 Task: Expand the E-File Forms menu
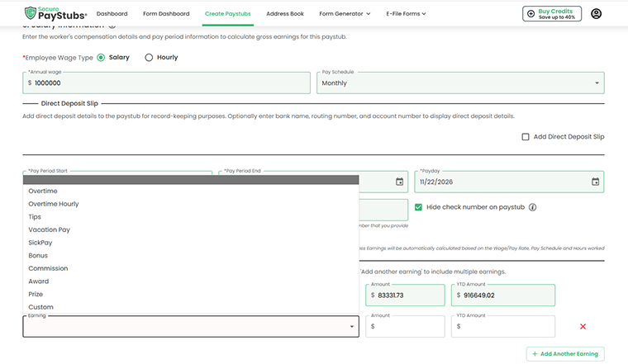tap(406, 13)
